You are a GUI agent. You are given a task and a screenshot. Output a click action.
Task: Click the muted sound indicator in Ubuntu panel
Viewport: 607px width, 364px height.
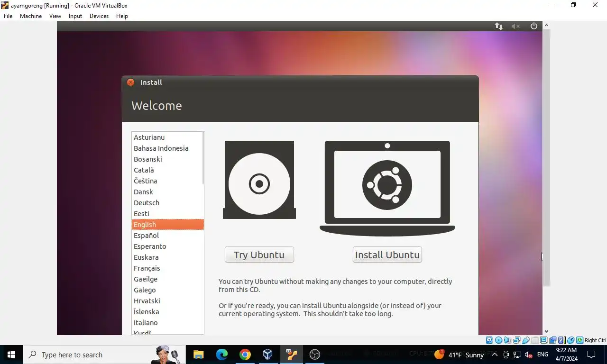[x=515, y=26]
